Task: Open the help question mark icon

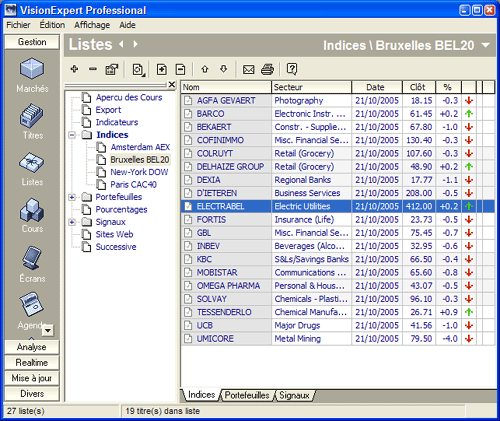Action: [292, 69]
